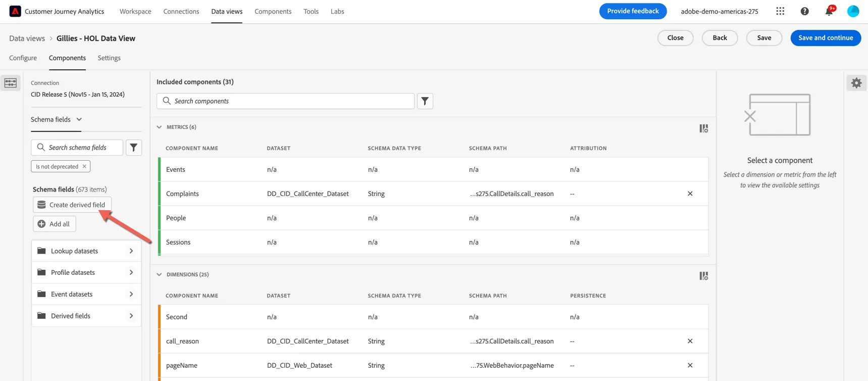Open the settings gear on right rail
Screen dimensions: 868x381
click(856, 83)
